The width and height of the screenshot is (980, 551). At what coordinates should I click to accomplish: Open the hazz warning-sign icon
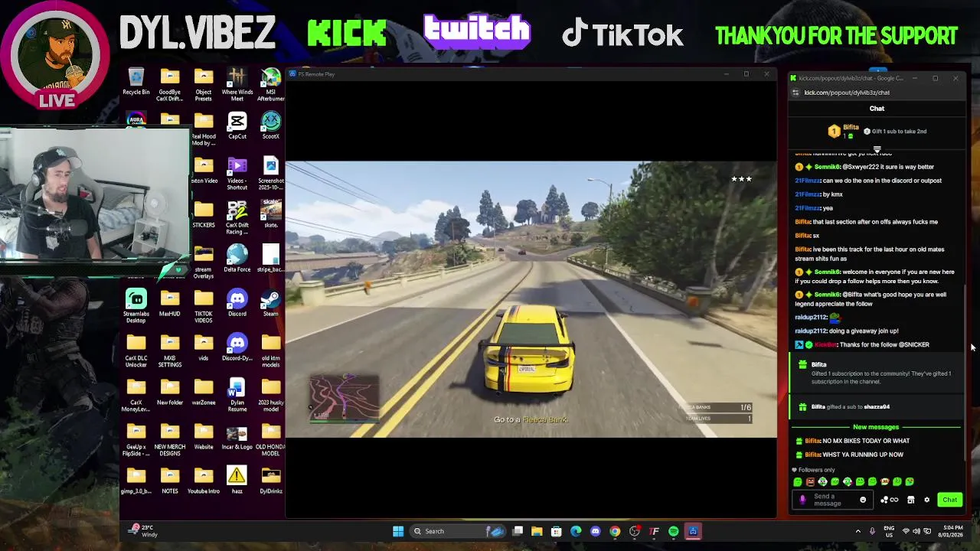pyautogui.click(x=237, y=480)
